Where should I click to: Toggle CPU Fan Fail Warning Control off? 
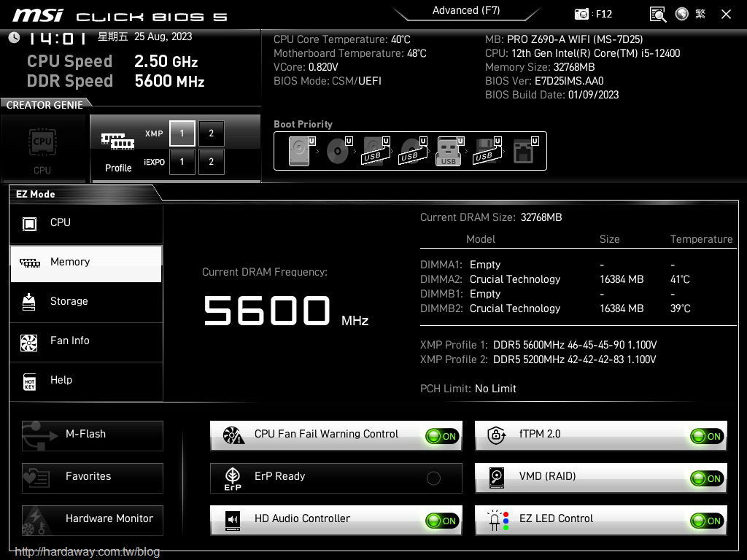pos(442,437)
